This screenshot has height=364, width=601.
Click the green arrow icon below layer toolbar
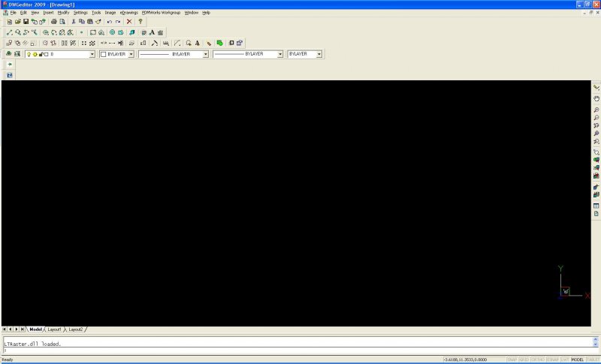pos(10,65)
